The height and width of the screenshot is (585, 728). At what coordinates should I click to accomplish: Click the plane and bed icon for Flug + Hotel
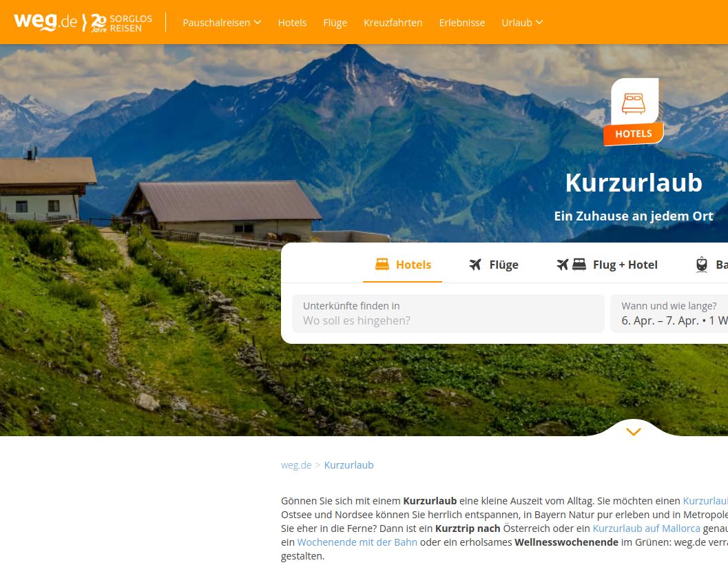pos(571,265)
